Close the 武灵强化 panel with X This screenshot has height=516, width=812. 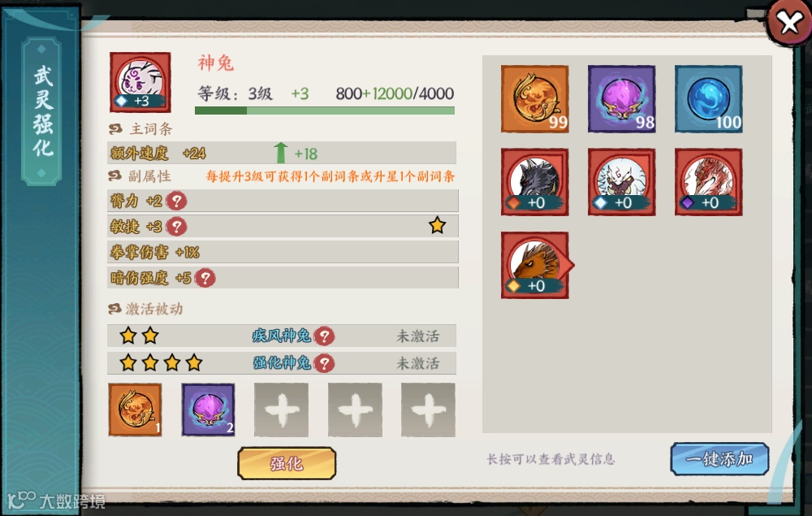pyautogui.click(x=790, y=22)
